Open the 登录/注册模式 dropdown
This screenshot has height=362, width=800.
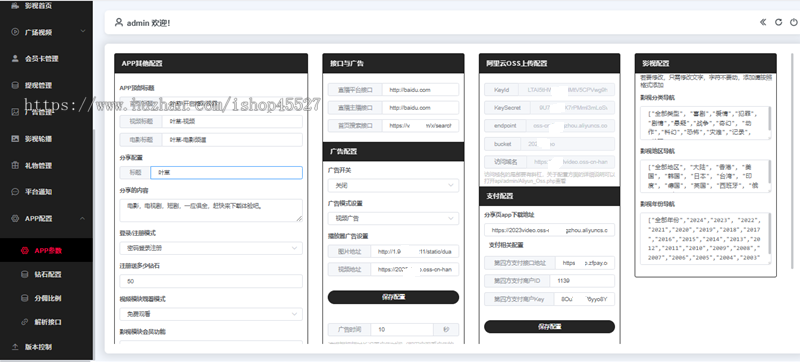(211, 248)
